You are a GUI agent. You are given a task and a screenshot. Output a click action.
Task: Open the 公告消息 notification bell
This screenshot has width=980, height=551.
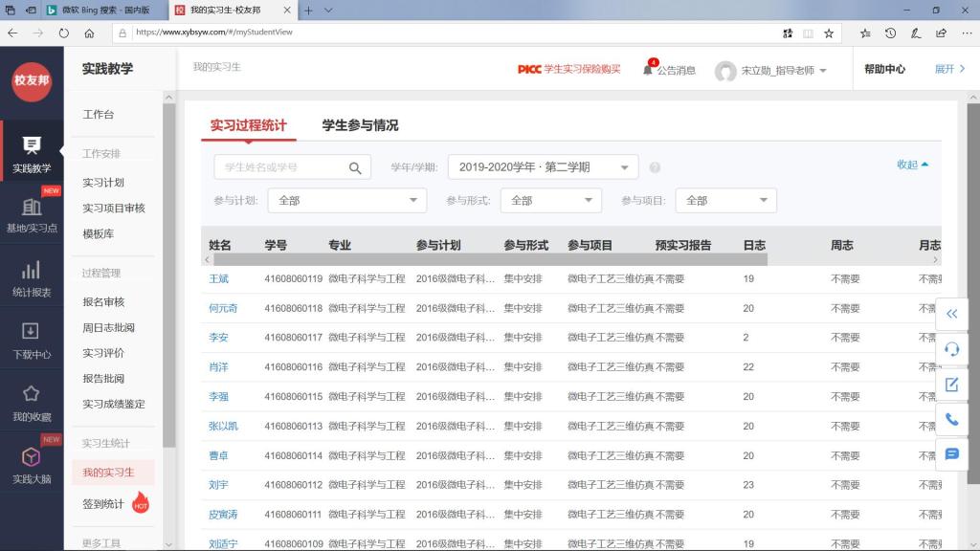[648, 70]
